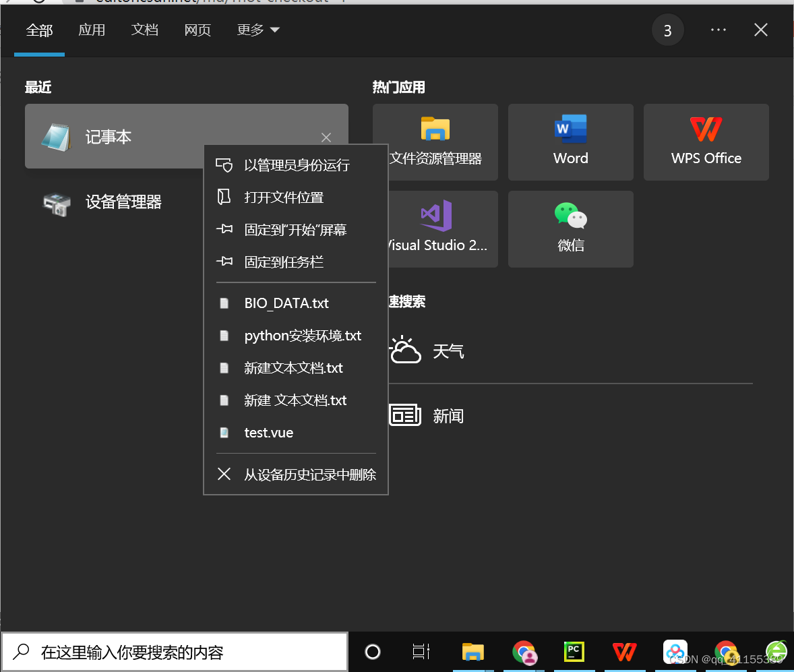Image resolution: width=794 pixels, height=672 pixels.
Task: Choose 以管理员身份运行 from context menu
Action: coord(296,165)
